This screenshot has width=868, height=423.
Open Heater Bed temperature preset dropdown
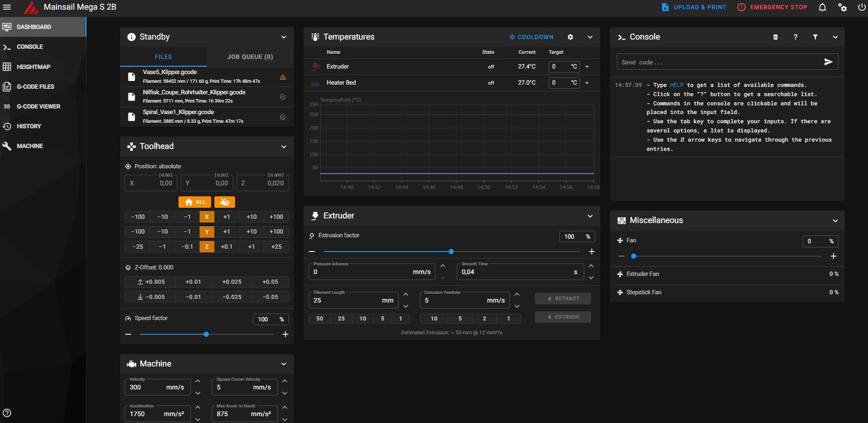point(587,83)
